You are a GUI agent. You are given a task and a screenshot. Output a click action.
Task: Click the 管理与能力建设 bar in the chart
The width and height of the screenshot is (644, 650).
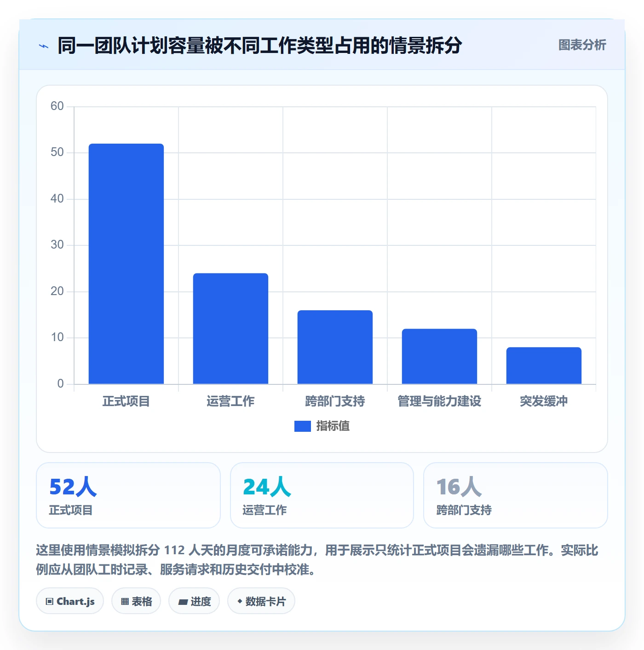click(x=439, y=356)
